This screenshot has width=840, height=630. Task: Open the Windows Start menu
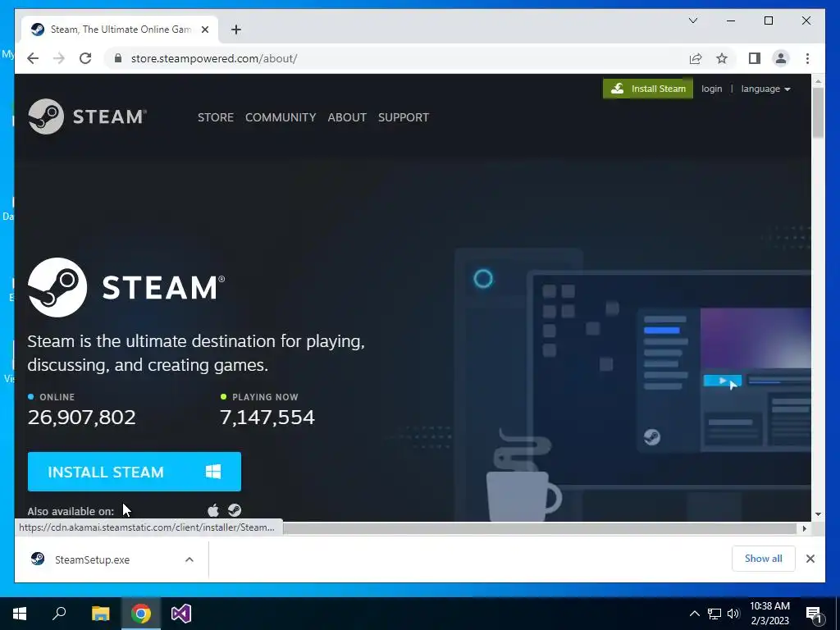point(20,614)
